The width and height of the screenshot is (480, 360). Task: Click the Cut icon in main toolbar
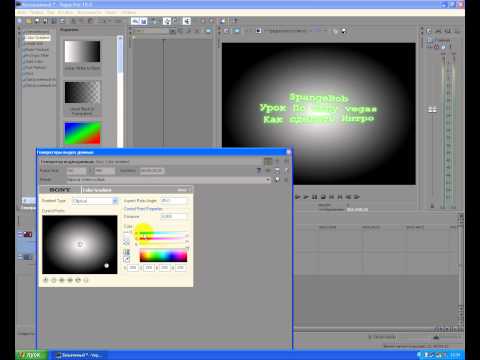pyautogui.click(x=74, y=21)
